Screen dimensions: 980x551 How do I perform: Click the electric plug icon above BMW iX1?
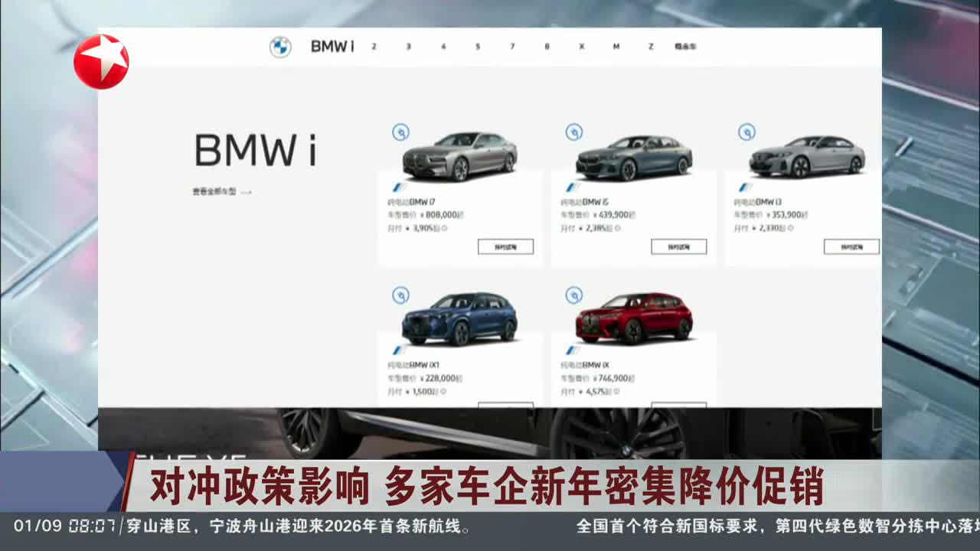tap(400, 295)
